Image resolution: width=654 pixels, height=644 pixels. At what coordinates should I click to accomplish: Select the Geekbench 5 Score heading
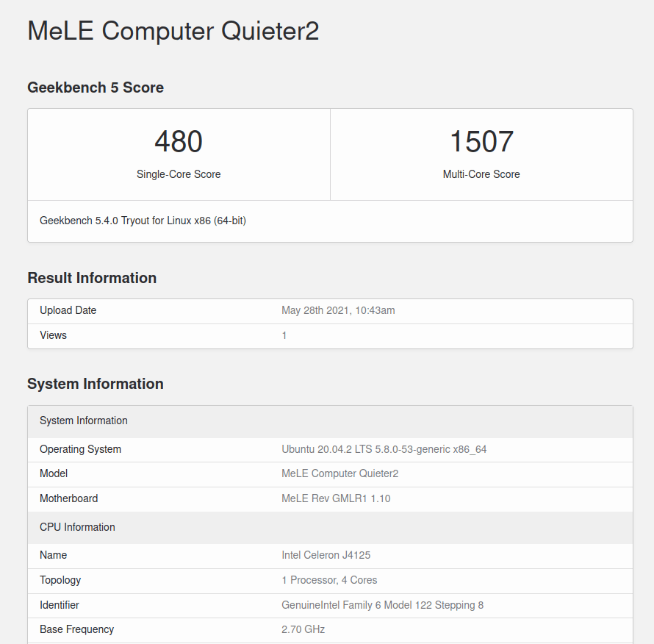pos(96,87)
